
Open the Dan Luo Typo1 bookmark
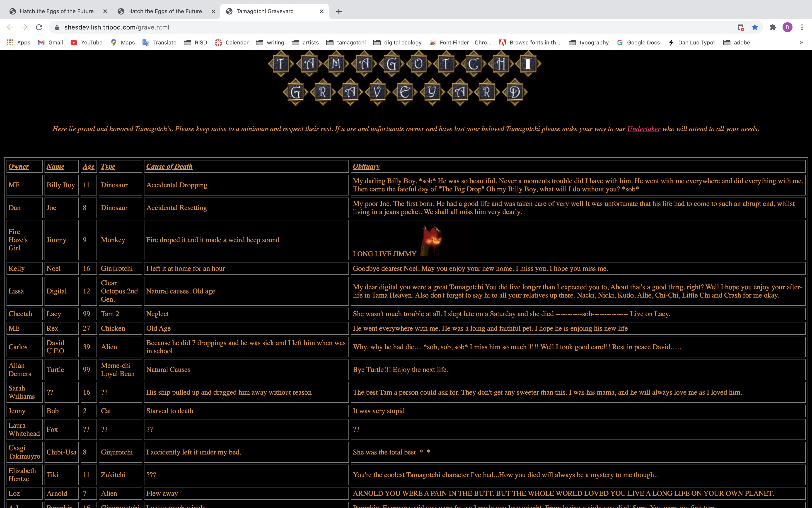pos(692,43)
